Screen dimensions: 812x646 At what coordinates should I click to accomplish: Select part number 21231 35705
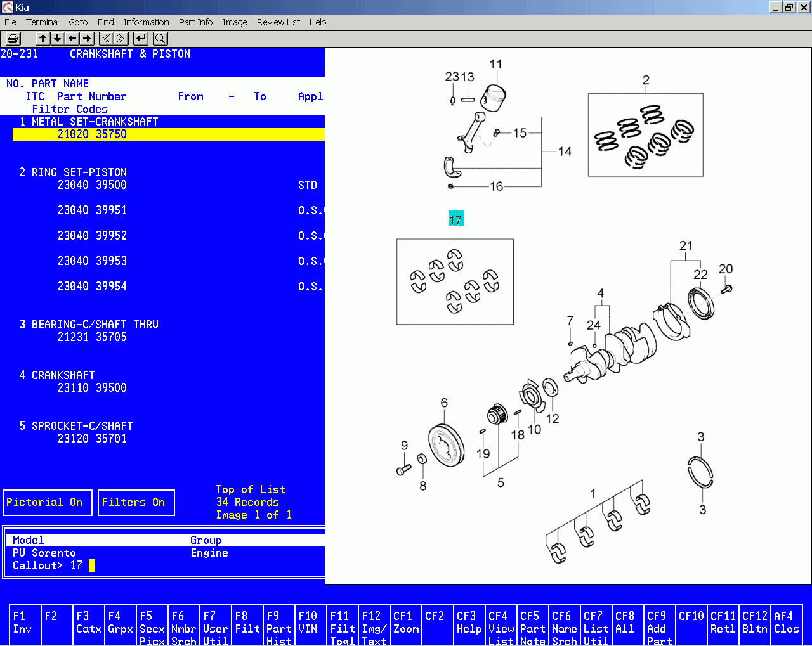click(x=92, y=337)
